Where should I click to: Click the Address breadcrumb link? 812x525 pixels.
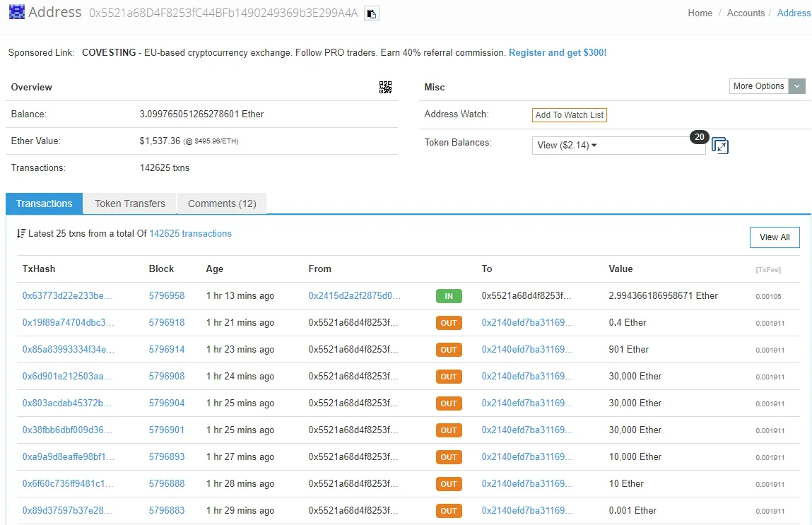pos(794,13)
